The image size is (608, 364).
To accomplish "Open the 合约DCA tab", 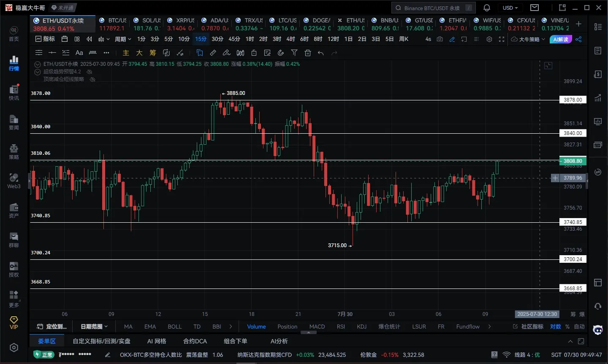I will point(195,341).
